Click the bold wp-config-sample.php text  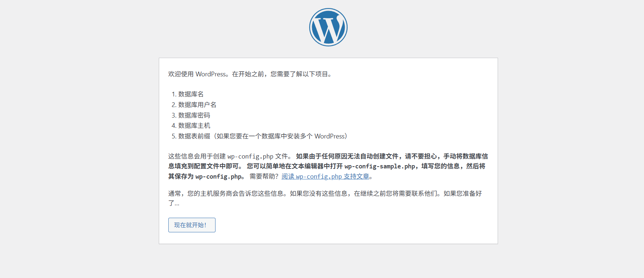click(x=380, y=166)
